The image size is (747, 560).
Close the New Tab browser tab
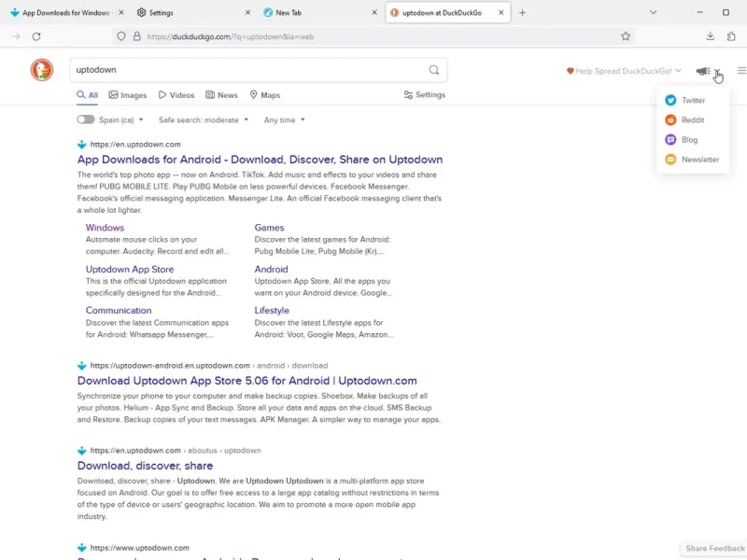tap(374, 13)
